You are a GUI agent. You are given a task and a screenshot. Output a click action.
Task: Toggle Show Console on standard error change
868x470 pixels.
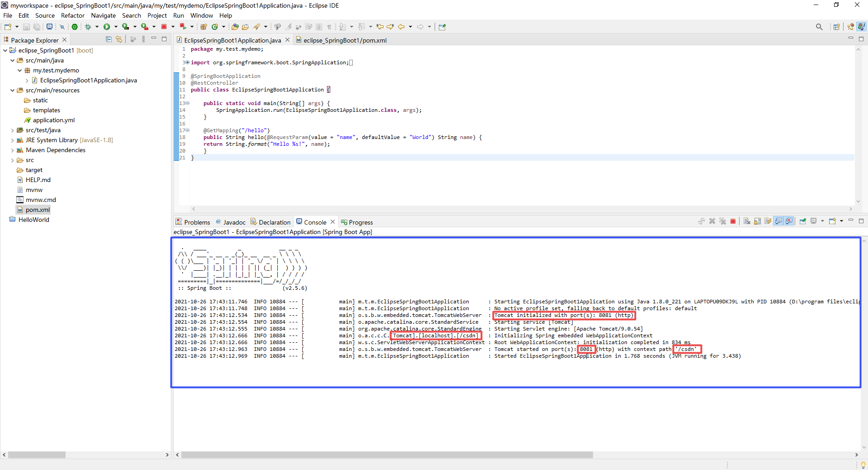[x=789, y=221]
